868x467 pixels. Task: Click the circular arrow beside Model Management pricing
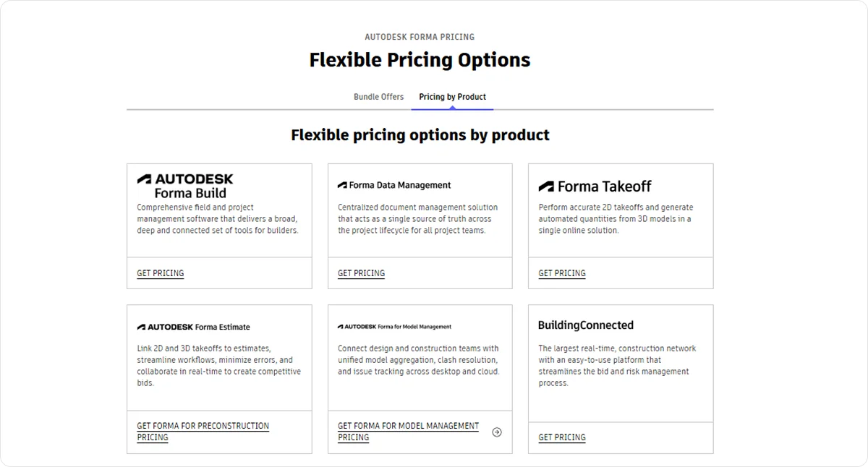tap(497, 432)
